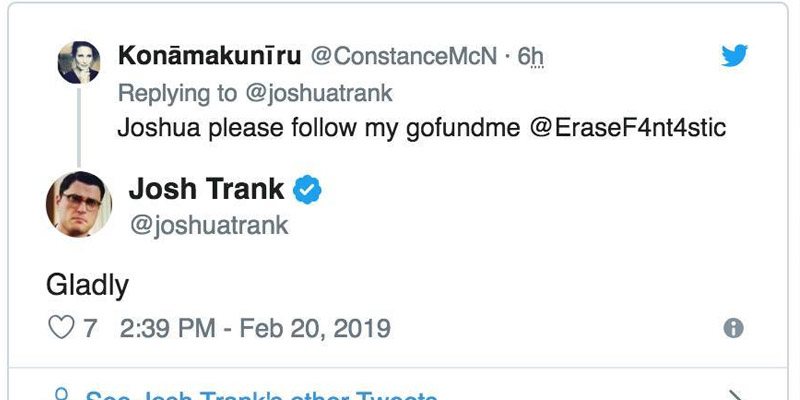Click Josh Trank's blue verified badge
The height and width of the screenshot is (400, 800).
pyautogui.click(x=307, y=190)
